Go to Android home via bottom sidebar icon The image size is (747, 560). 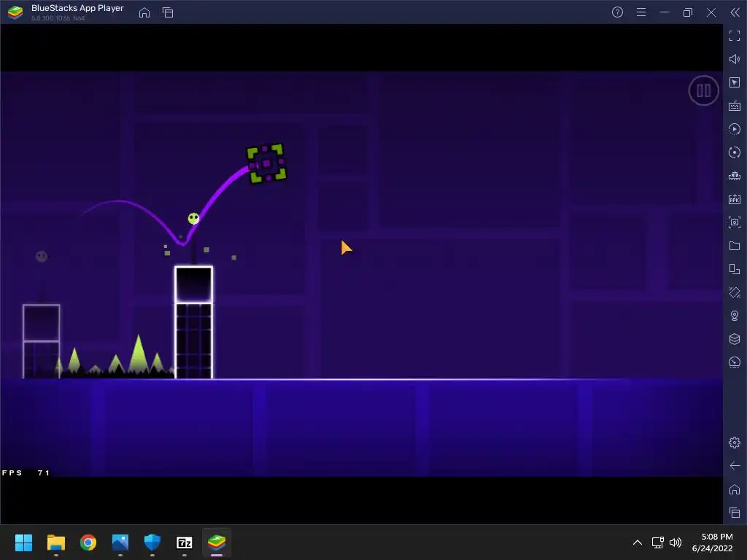click(x=735, y=489)
